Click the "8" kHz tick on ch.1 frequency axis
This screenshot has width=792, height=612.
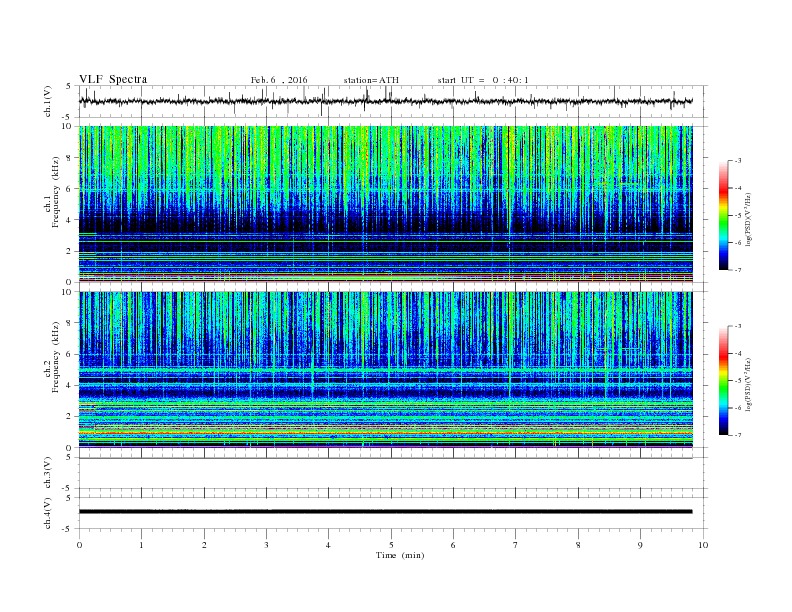(x=69, y=158)
